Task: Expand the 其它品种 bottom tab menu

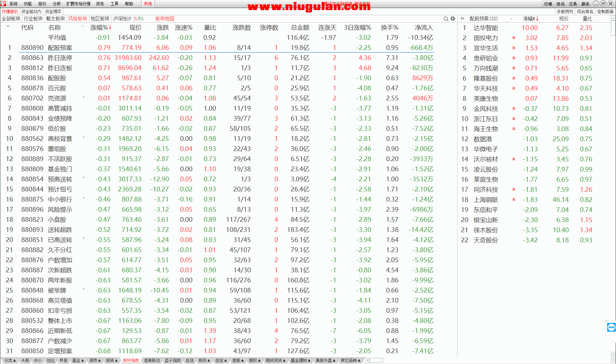Action: point(351,360)
